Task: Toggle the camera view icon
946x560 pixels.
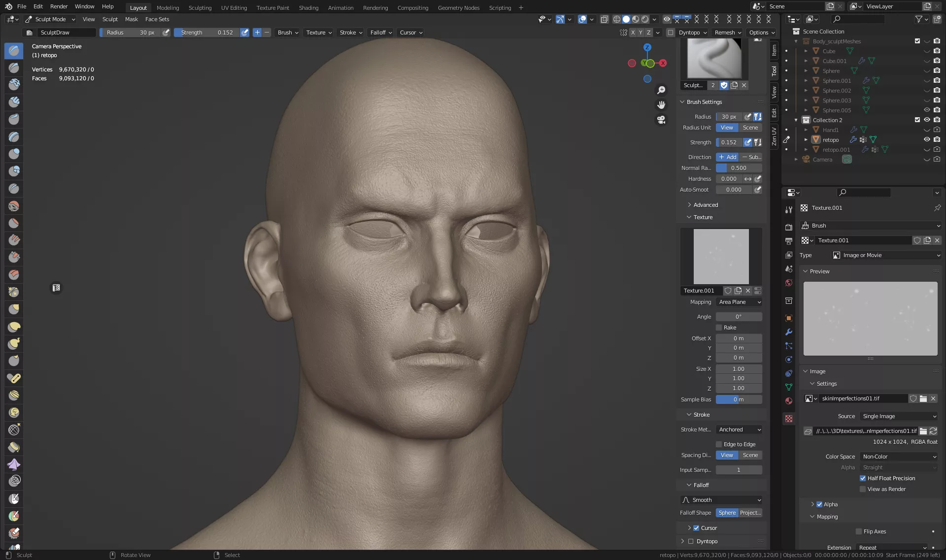Action: (661, 120)
